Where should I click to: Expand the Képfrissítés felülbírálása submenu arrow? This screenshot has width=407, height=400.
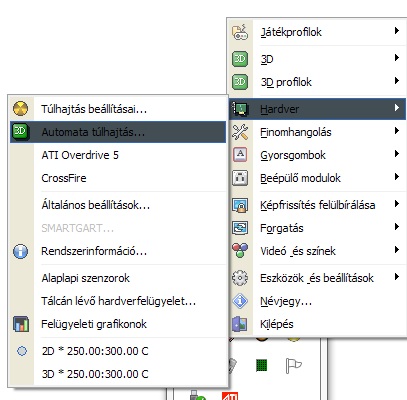396,203
